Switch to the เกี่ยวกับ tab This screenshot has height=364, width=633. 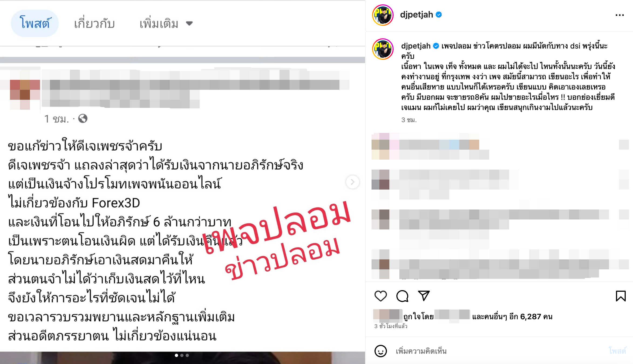[94, 23]
